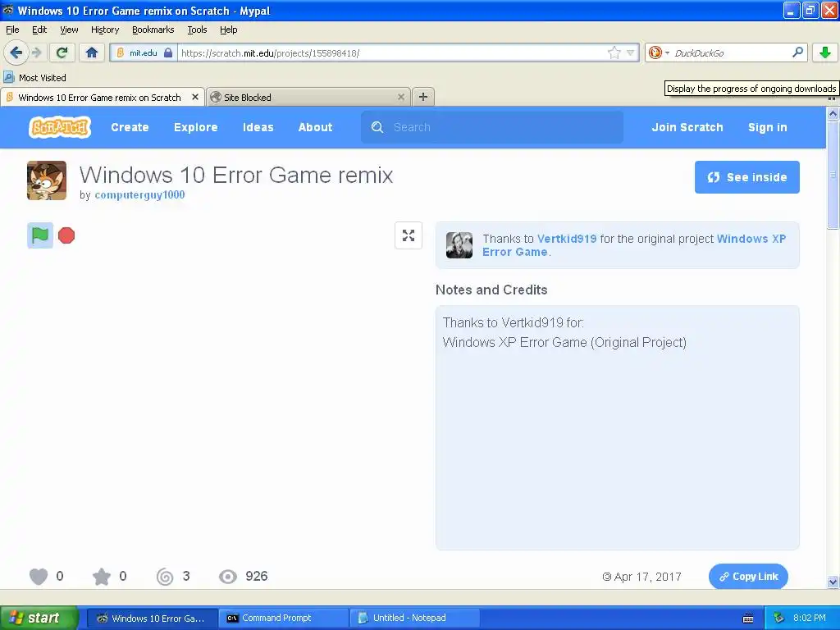
Task: Close the Site Blocked tab
Action: pos(400,97)
